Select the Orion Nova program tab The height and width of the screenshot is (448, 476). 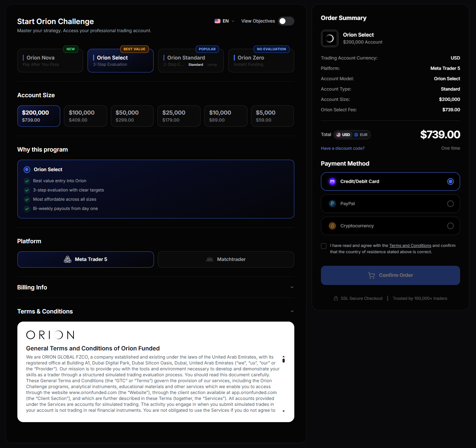(50, 61)
